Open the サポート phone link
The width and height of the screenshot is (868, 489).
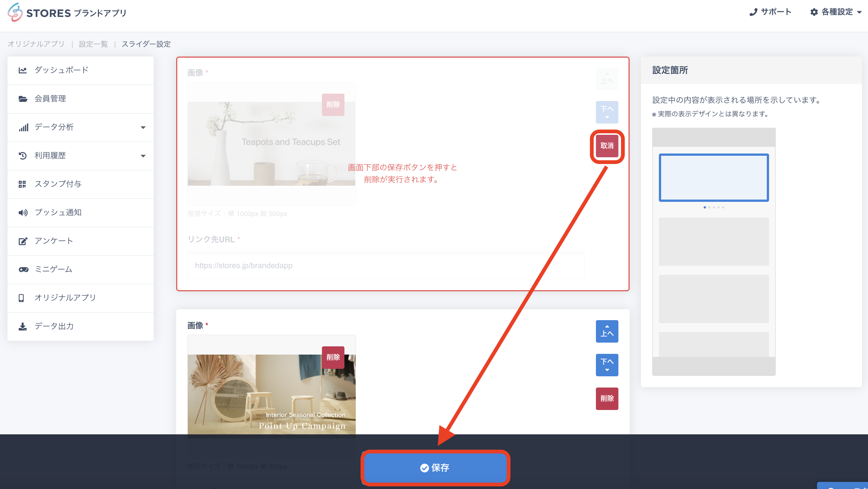[770, 12]
